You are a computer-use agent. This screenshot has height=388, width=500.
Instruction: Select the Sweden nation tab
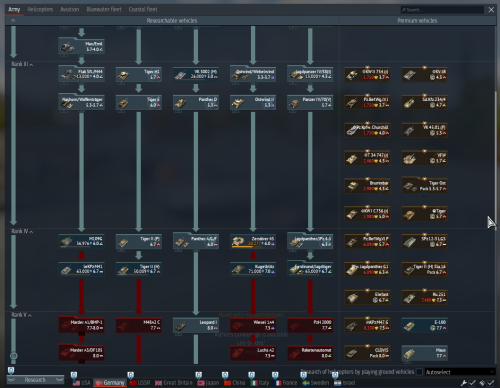(315, 383)
